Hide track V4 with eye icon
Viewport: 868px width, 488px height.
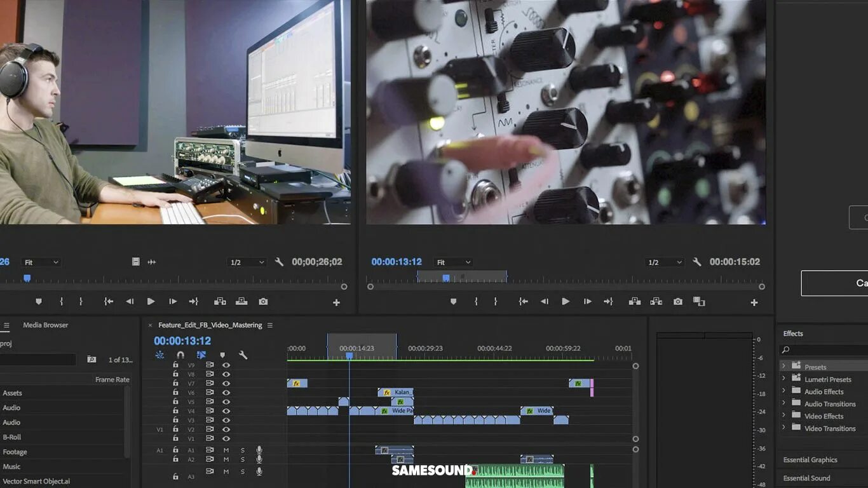point(226,411)
